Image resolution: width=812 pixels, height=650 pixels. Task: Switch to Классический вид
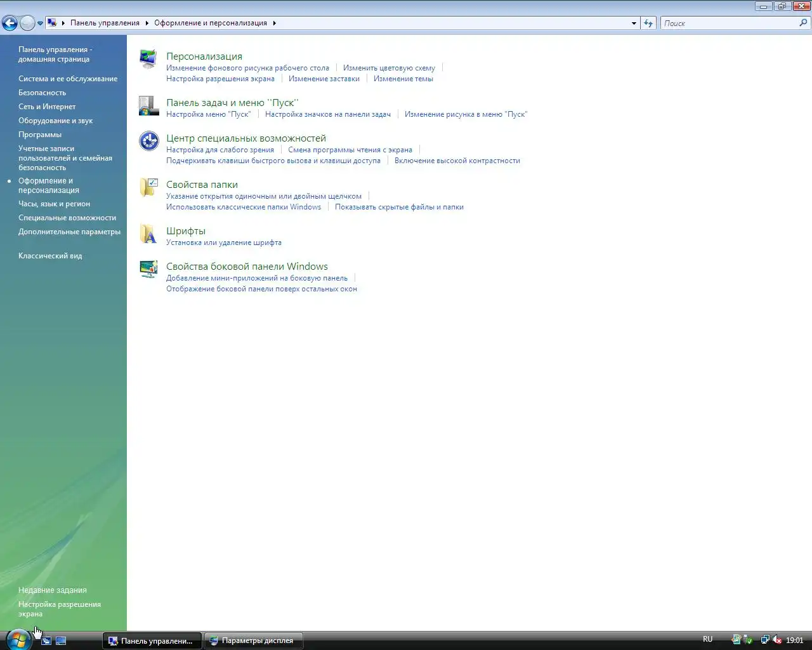point(50,256)
